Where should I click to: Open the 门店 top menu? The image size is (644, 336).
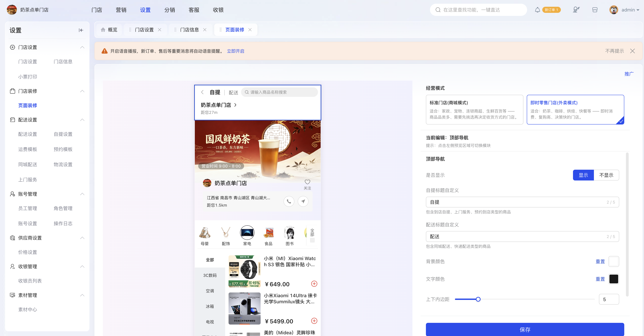(97, 10)
